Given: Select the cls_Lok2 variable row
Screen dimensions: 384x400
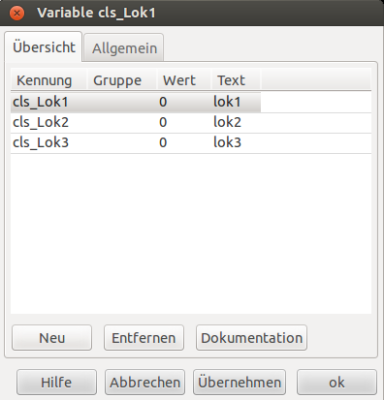Looking at the screenshot, I should (191, 123).
